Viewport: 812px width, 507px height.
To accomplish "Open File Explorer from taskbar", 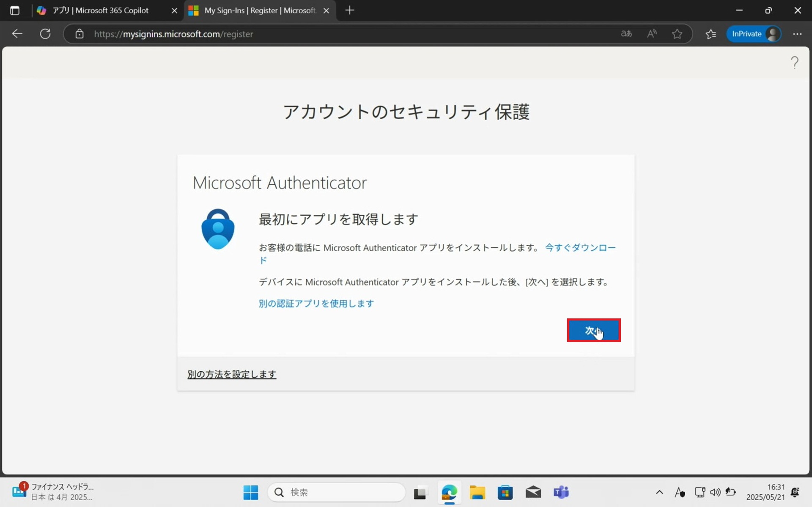I will 477,493.
